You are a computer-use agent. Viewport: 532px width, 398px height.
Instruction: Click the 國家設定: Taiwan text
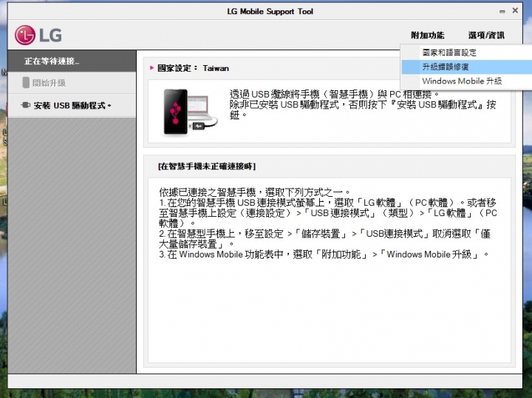(193, 68)
